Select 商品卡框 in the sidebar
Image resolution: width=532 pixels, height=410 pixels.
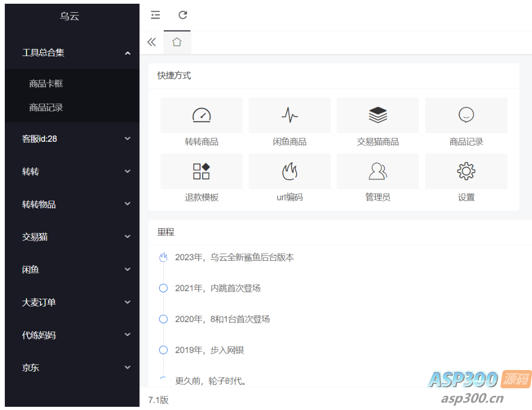[46, 84]
